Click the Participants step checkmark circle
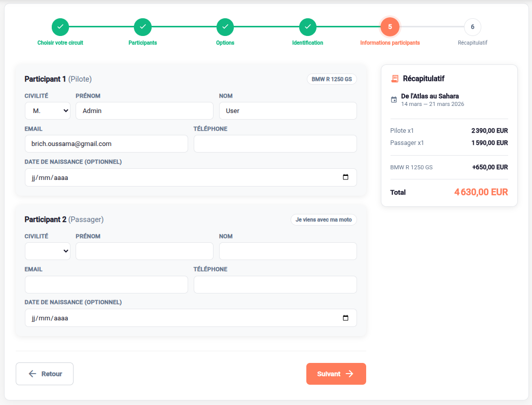The width and height of the screenshot is (532, 405). [143, 27]
